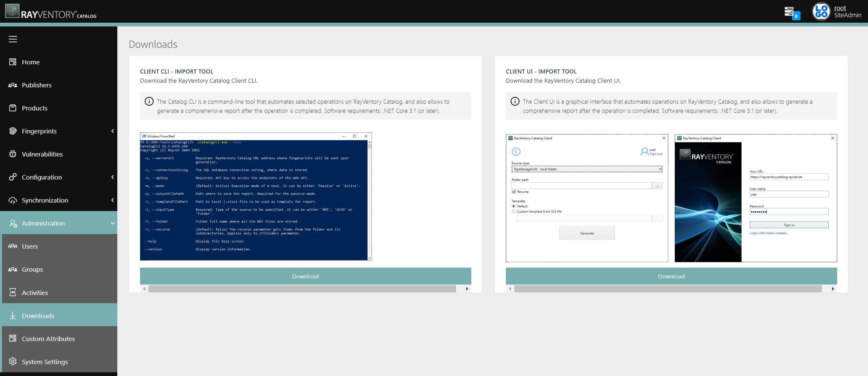Download the Client UI import tool

671,276
